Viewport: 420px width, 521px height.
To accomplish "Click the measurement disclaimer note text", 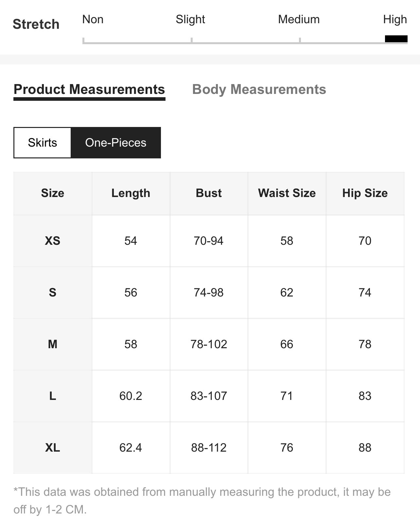I will (202, 501).
